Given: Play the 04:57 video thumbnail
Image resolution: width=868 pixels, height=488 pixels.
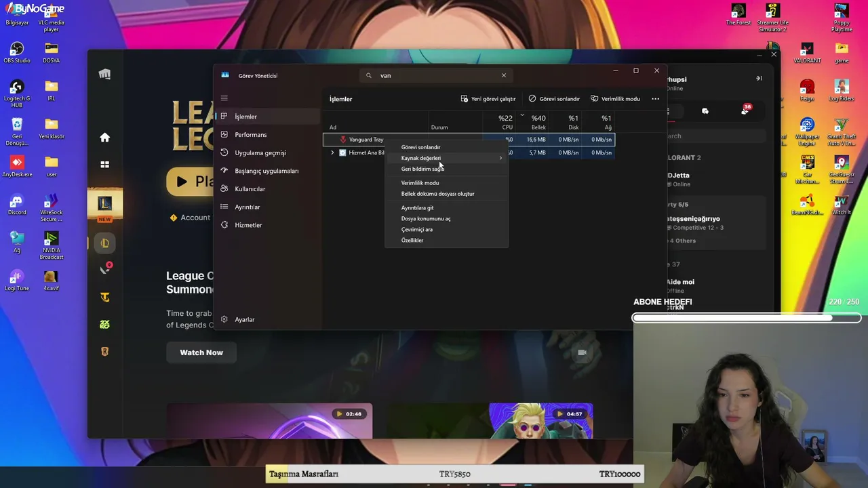Looking at the screenshot, I should point(490,421).
